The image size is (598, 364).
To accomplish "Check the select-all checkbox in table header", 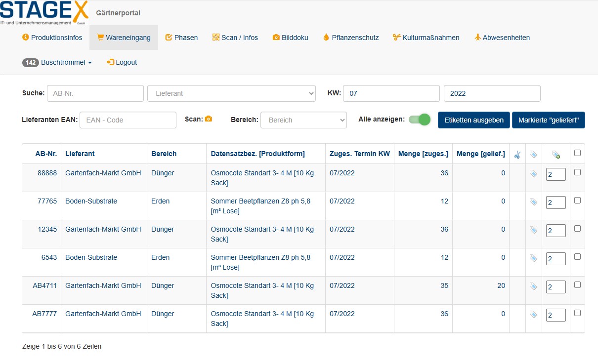I will 577,153.
